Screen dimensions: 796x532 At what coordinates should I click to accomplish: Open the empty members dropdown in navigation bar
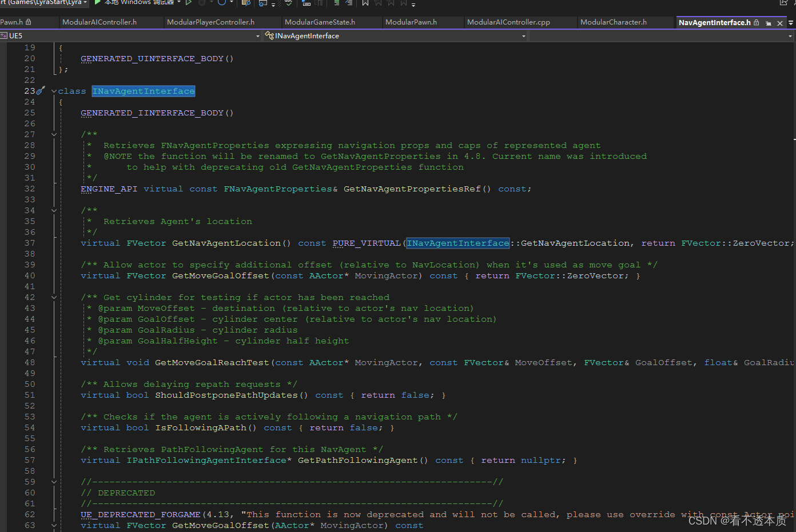[x=790, y=36]
